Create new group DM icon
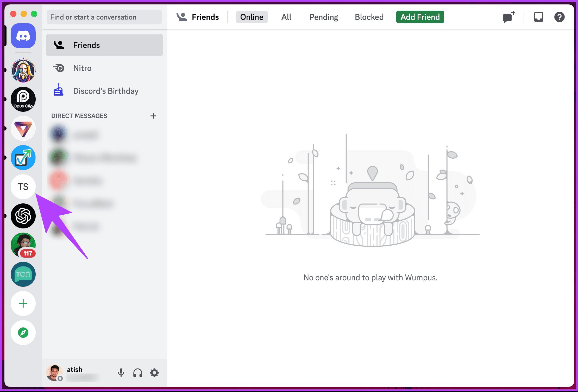 (508, 17)
